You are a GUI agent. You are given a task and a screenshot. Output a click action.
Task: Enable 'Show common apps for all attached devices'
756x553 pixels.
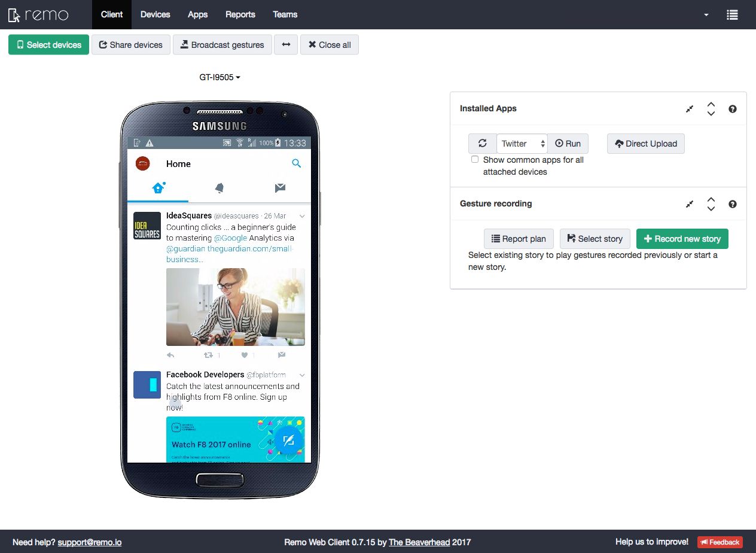click(475, 159)
